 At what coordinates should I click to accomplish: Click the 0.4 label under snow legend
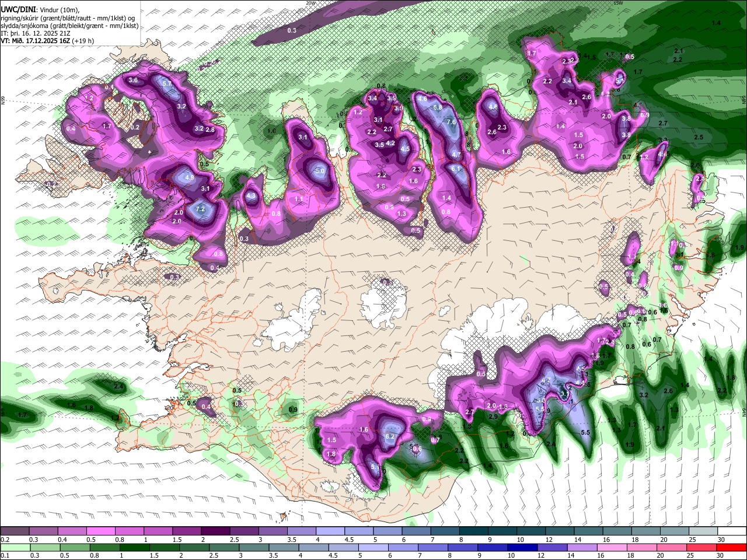click(x=62, y=540)
